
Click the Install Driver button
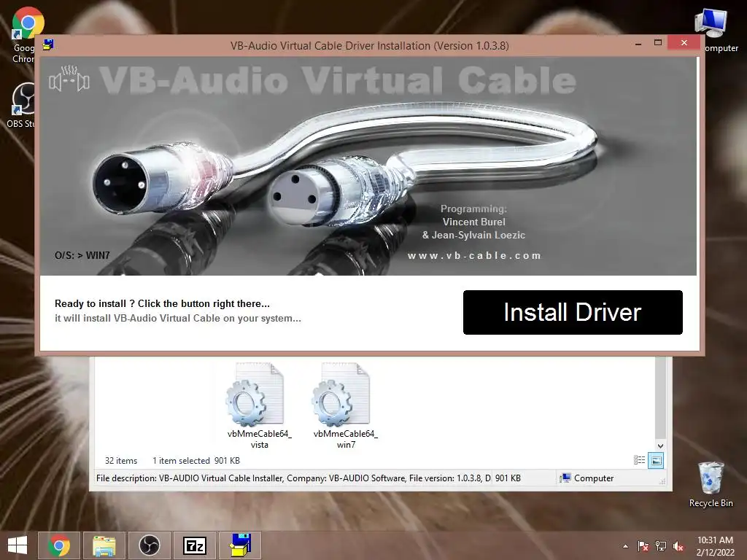(573, 312)
